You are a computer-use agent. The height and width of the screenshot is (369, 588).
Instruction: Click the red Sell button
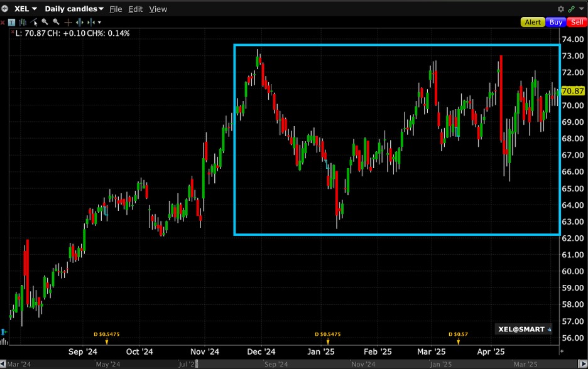pos(577,22)
